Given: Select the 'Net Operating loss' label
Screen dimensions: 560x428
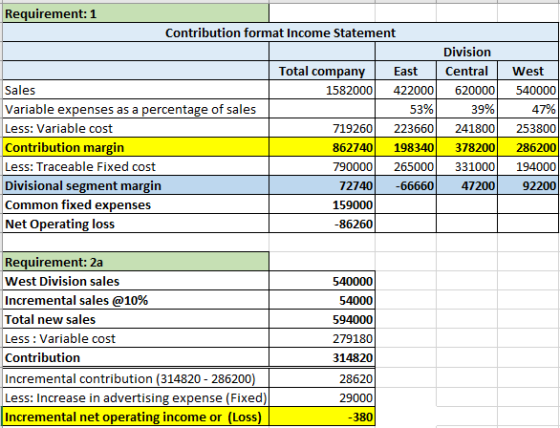Looking at the screenshot, I should (136, 224).
